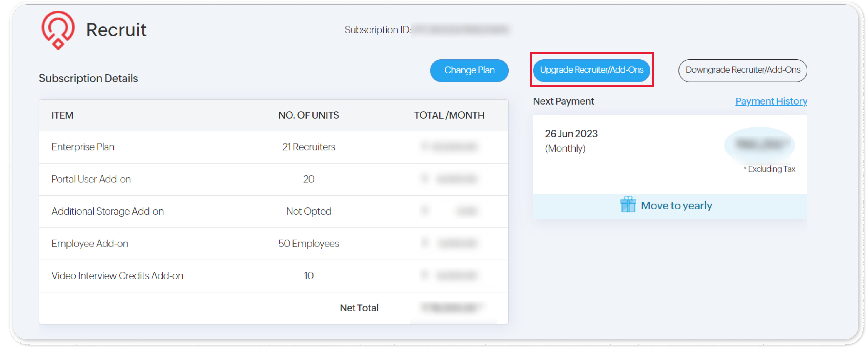Click the Portal User Add-on item
The image size is (868, 349).
pos(91,179)
